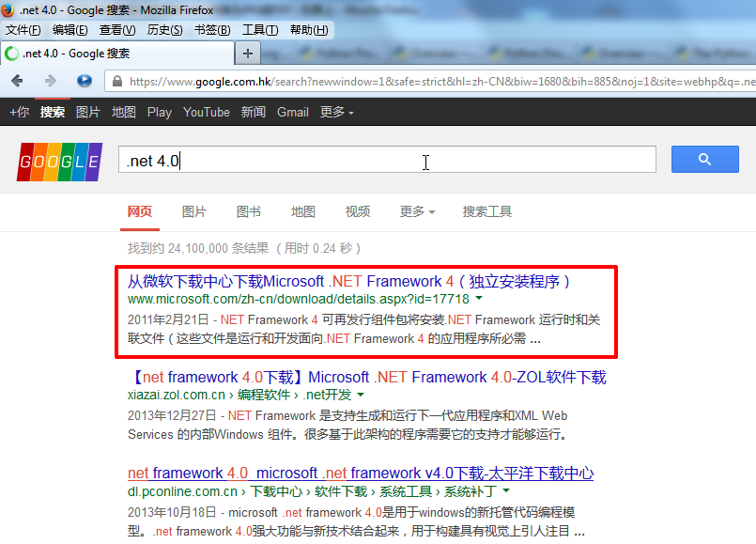756x544 pixels.
Task: Expand arrow next to microsoft.com URL
Action: coord(479,298)
